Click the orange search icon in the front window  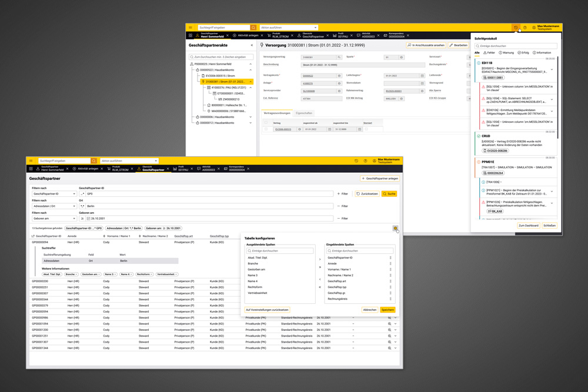(93, 161)
